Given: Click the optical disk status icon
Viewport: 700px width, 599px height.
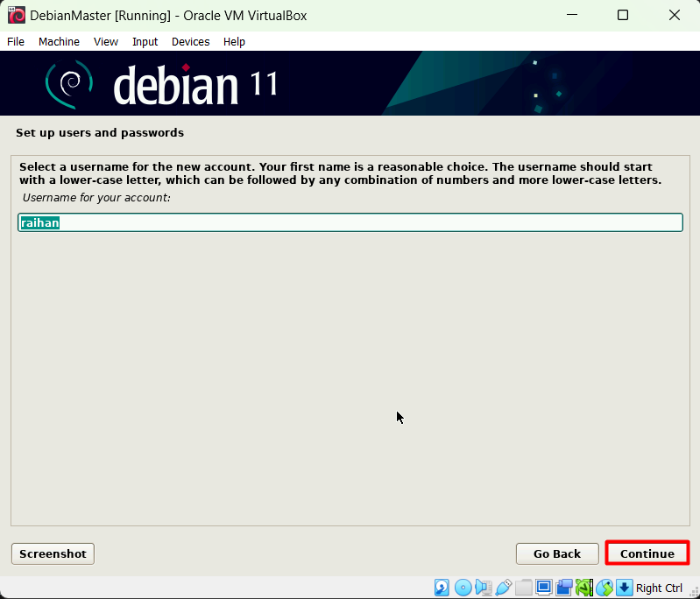Looking at the screenshot, I should coord(463,588).
